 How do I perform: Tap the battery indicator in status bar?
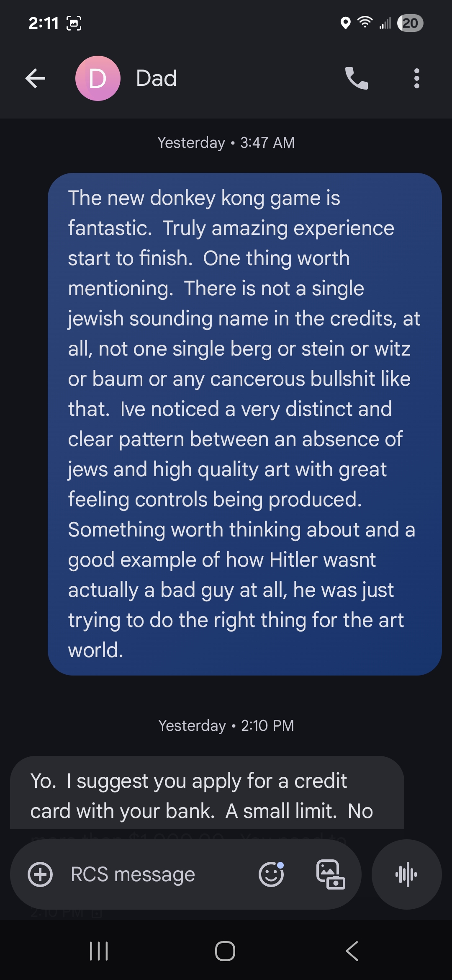click(x=410, y=23)
